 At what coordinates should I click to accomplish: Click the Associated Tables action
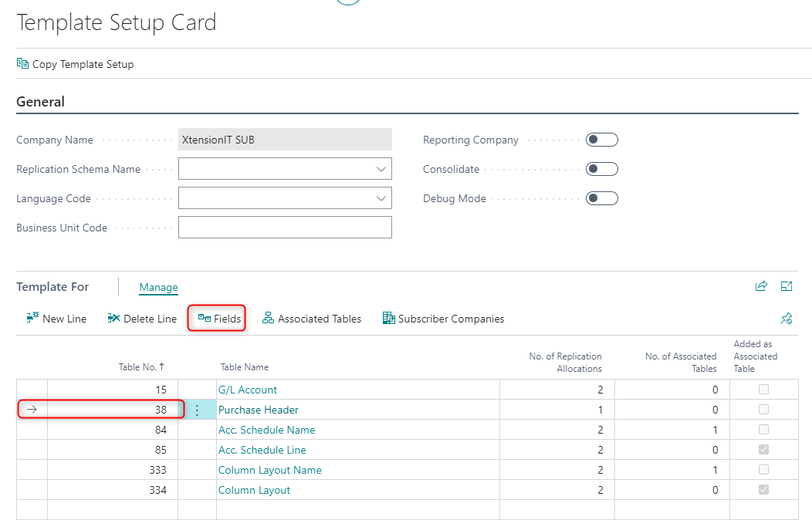312,318
